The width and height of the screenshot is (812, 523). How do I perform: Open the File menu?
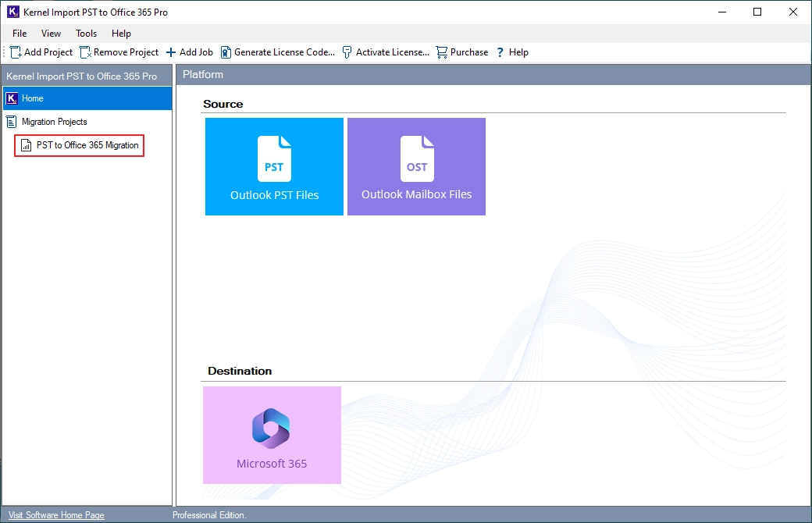click(20, 33)
